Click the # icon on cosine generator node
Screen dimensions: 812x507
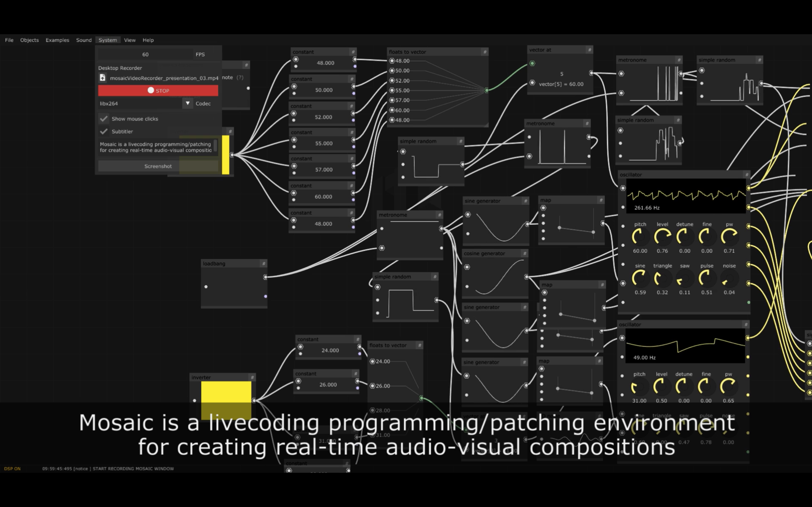pos(524,253)
